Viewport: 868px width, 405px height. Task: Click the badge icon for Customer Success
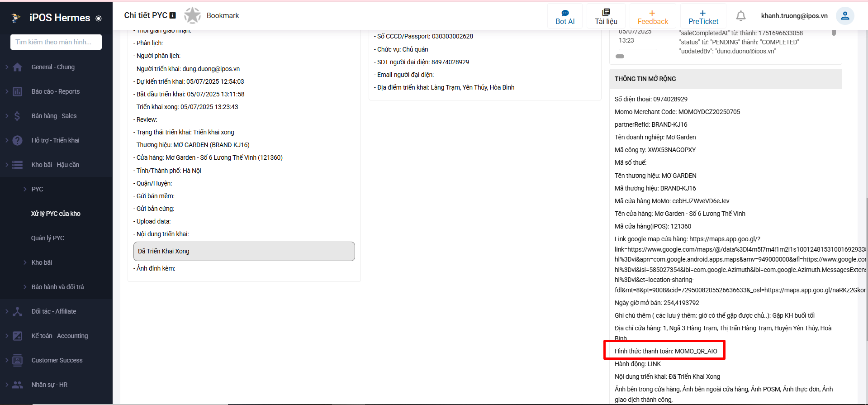(x=18, y=361)
